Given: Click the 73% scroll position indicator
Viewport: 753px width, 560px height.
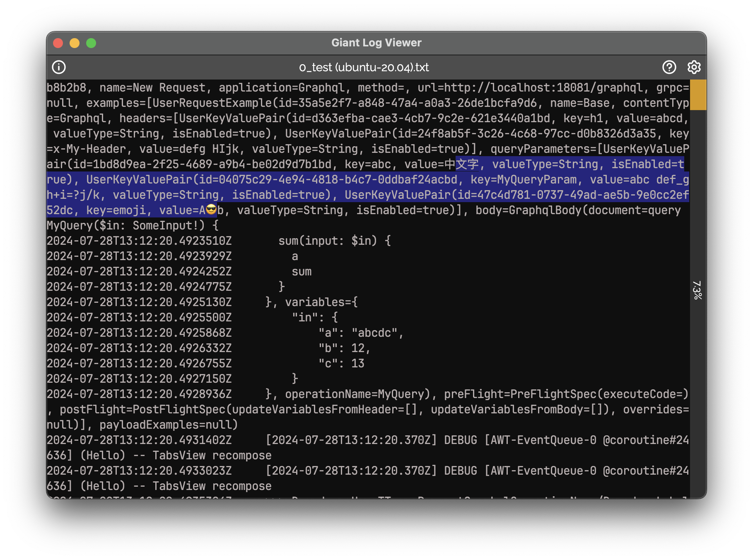Looking at the screenshot, I should [x=698, y=290].
